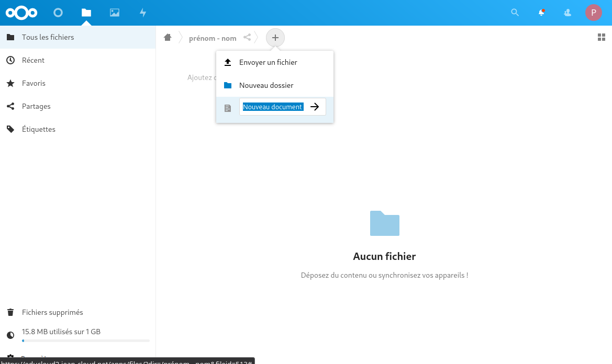Viewport: 612px width, 364px height.
Task: Open Fichiers supprimés trash
Action: 52,312
